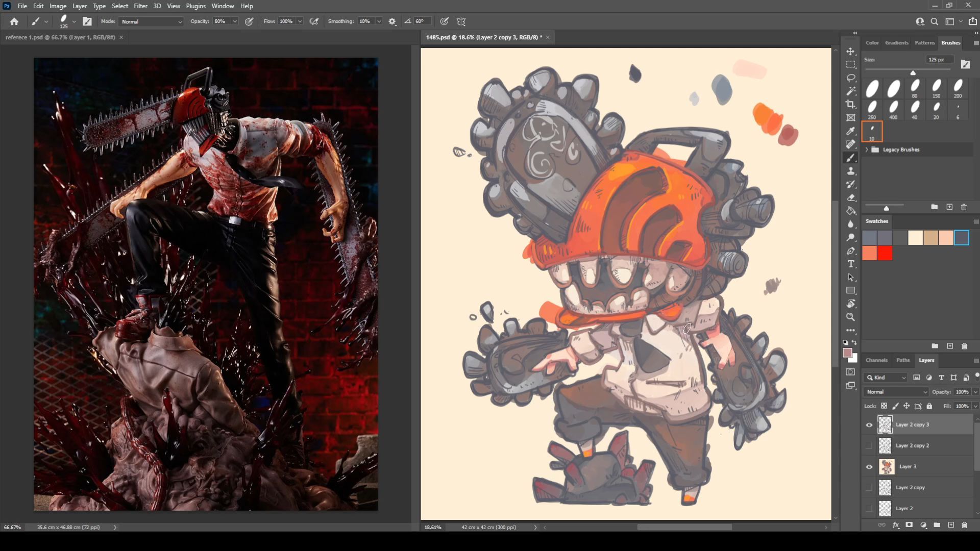
Task: Select the History Brush tool
Action: tap(850, 185)
